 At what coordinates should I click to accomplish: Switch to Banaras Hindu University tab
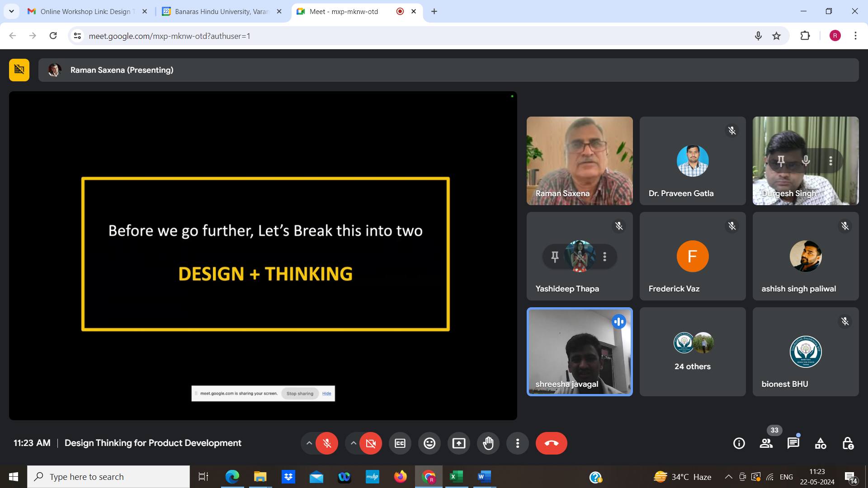(222, 11)
